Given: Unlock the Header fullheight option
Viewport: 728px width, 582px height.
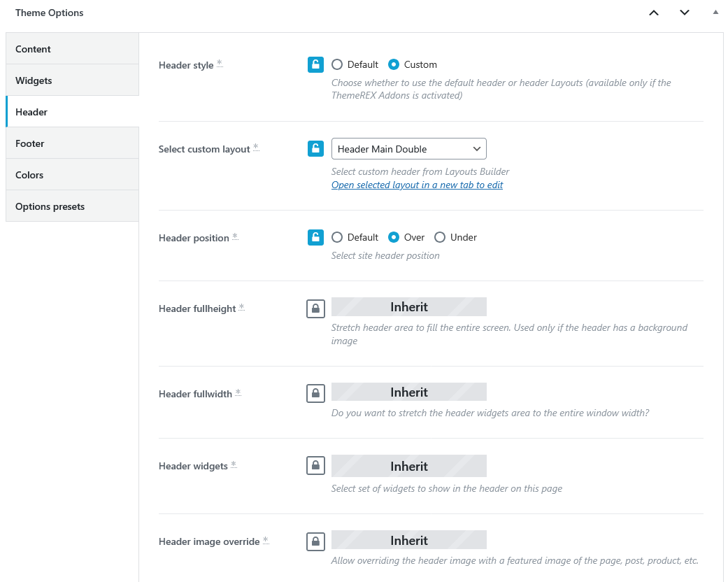Looking at the screenshot, I should coord(315,308).
